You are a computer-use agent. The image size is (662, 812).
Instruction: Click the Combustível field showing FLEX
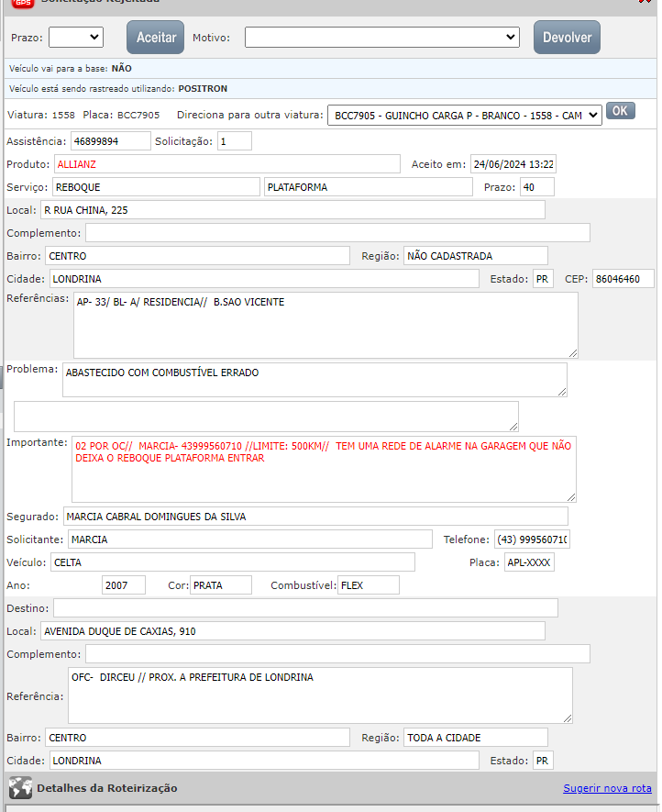coord(369,585)
